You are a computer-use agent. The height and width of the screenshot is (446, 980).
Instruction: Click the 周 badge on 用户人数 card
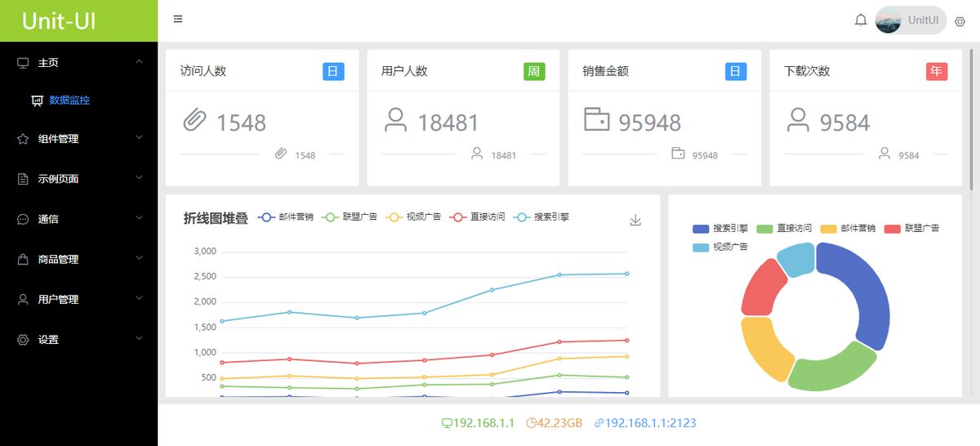click(x=533, y=71)
